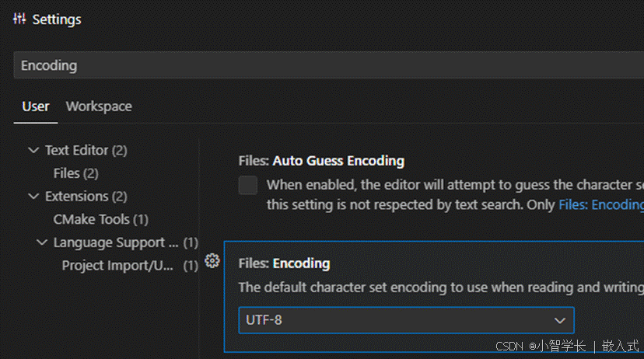Click the encoding dropdown's chevron arrow
This screenshot has height=359, width=644.
point(559,320)
